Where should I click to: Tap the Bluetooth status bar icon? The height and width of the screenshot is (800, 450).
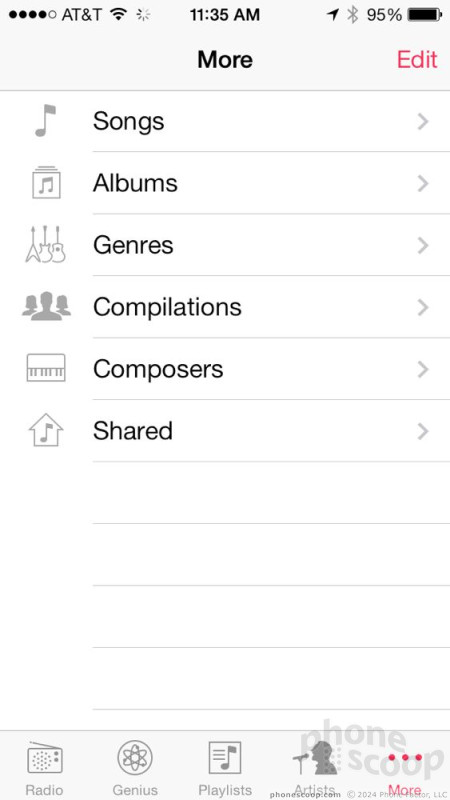(x=352, y=15)
